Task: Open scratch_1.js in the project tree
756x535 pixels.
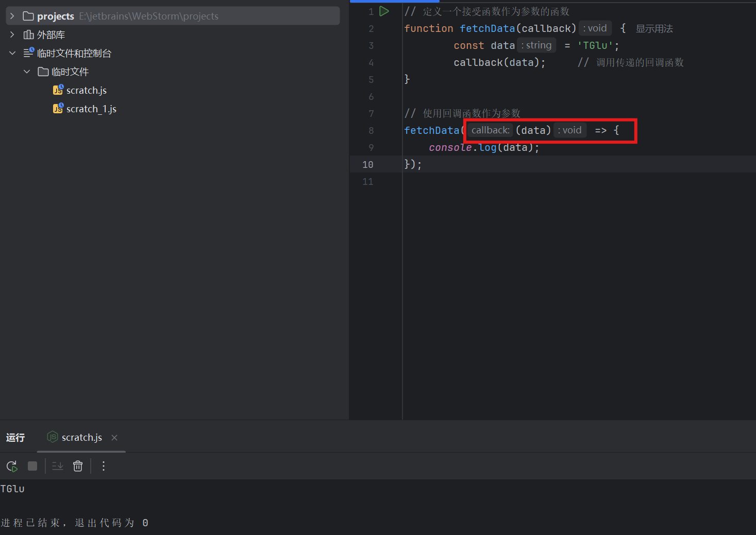Action: (91, 109)
